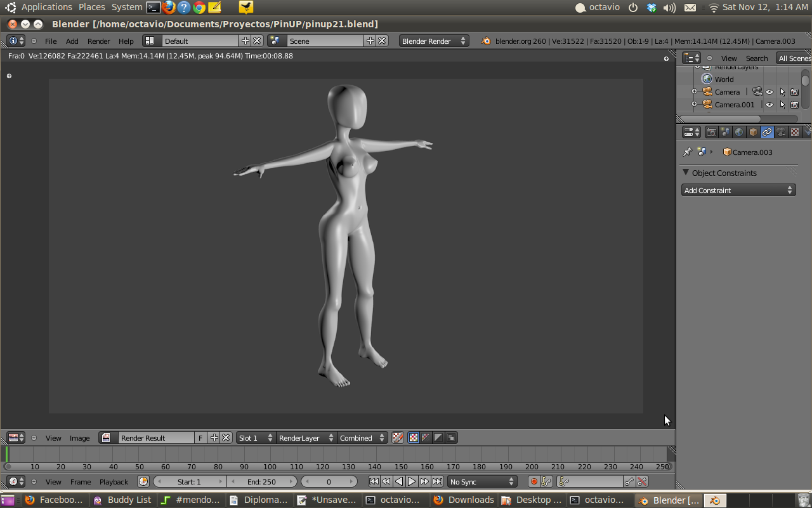Toggle automatic keyframe record button

click(x=534, y=482)
